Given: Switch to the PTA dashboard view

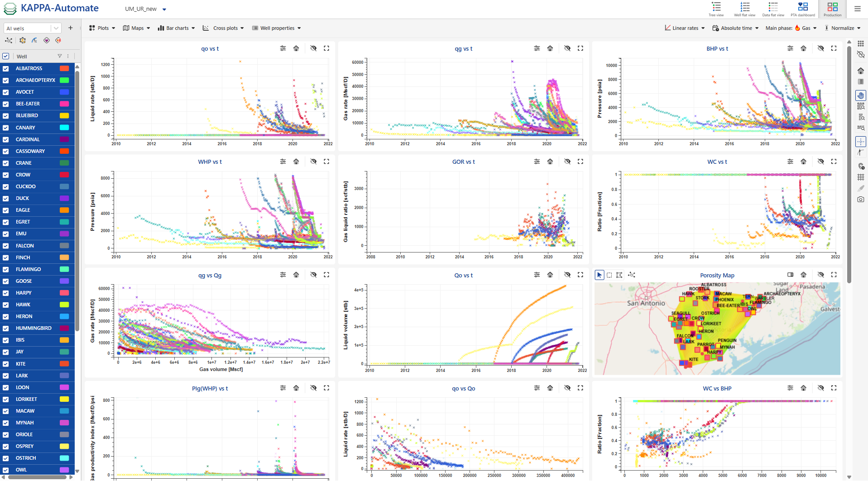Looking at the screenshot, I should pyautogui.click(x=802, y=9).
